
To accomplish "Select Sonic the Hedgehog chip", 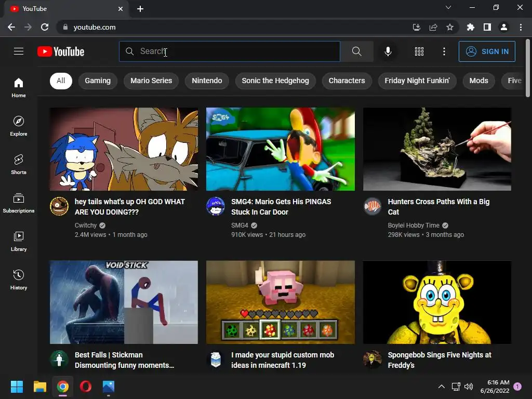I will [275, 81].
